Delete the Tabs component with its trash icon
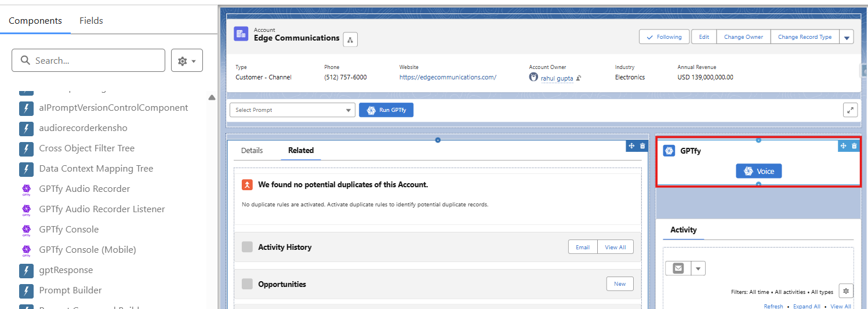Image resolution: width=868 pixels, height=309 pixels. coord(642,146)
